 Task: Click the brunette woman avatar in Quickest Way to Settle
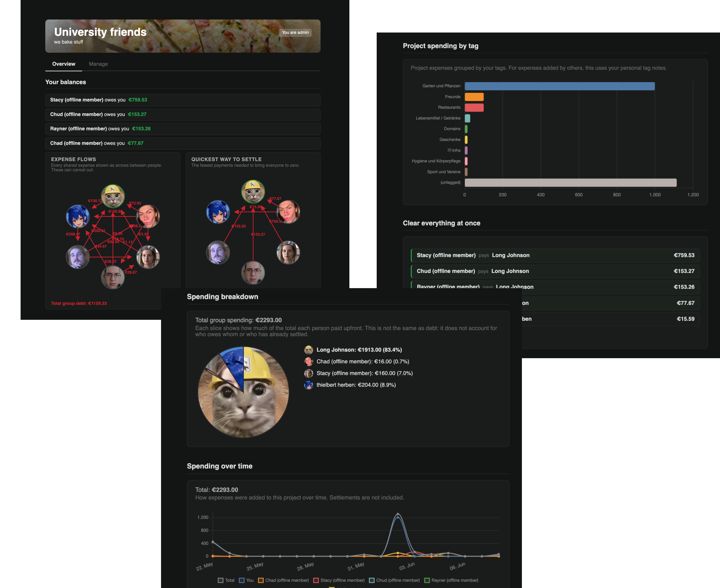(x=288, y=252)
